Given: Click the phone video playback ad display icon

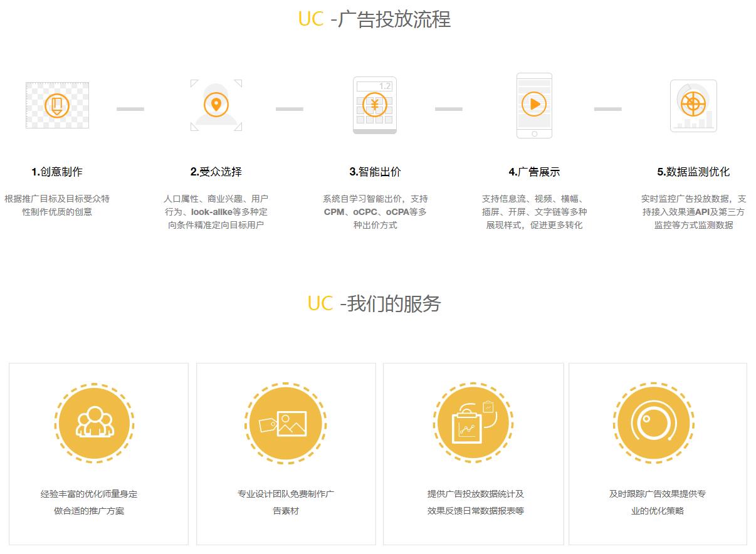Looking at the screenshot, I should 533,105.
